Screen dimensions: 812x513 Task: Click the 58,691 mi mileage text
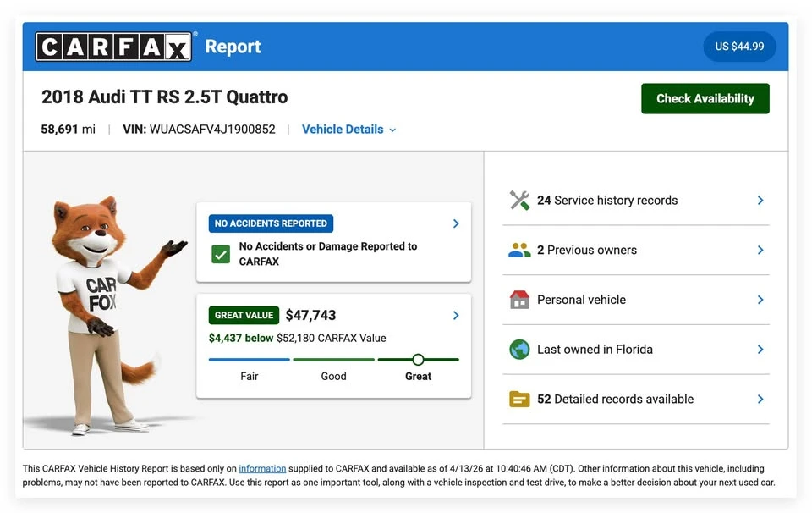[x=69, y=130]
